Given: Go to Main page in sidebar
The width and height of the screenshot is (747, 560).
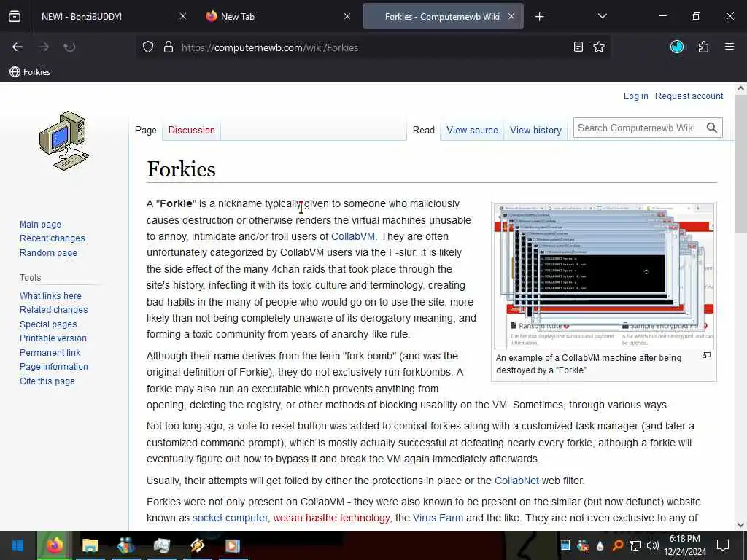Looking at the screenshot, I should point(41,225).
